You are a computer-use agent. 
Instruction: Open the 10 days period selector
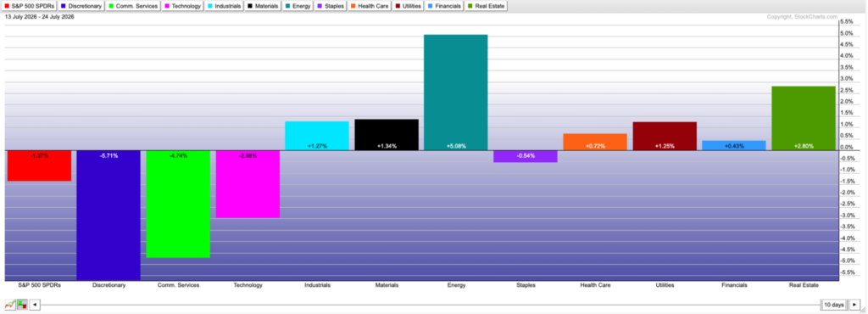coord(834,305)
